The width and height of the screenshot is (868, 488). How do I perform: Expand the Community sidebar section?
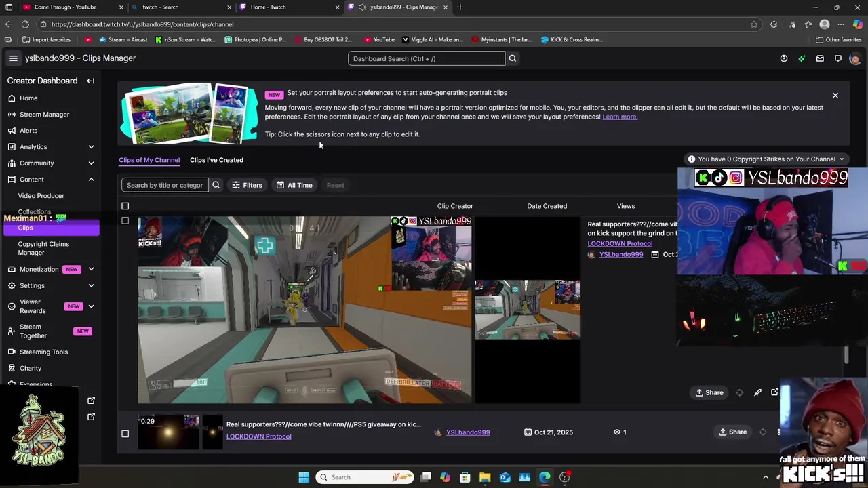pos(91,163)
